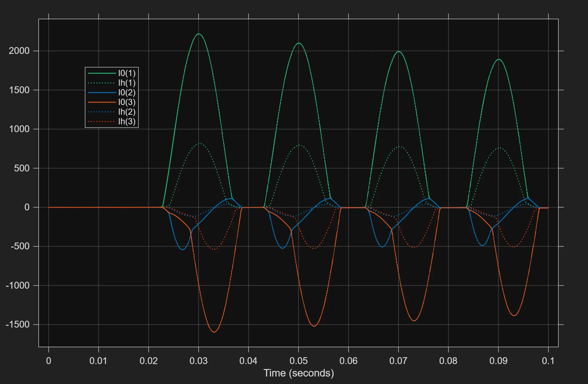
Task: Select the I0(3) legend label
Action: click(127, 102)
